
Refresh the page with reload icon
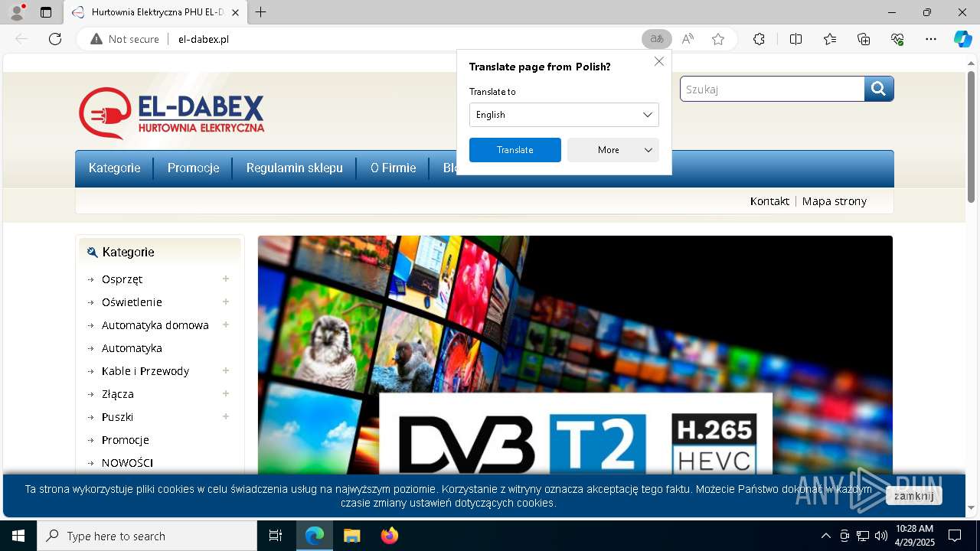click(x=55, y=39)
